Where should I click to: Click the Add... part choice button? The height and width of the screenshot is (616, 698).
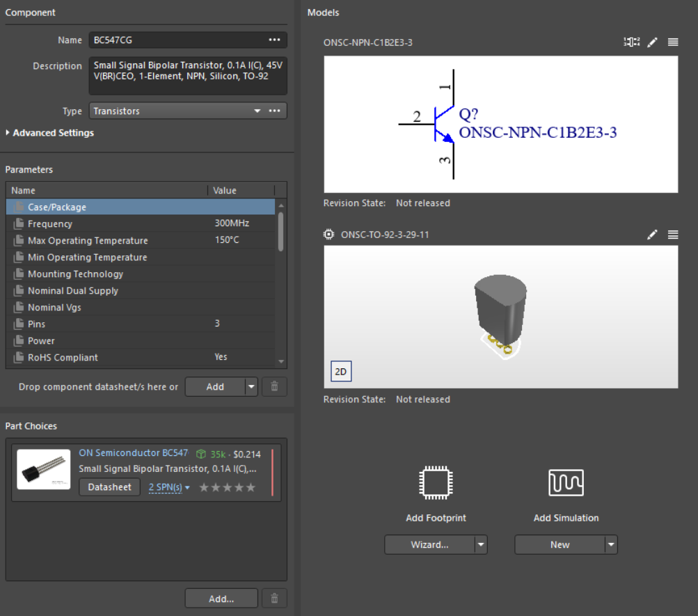point(221,599)
